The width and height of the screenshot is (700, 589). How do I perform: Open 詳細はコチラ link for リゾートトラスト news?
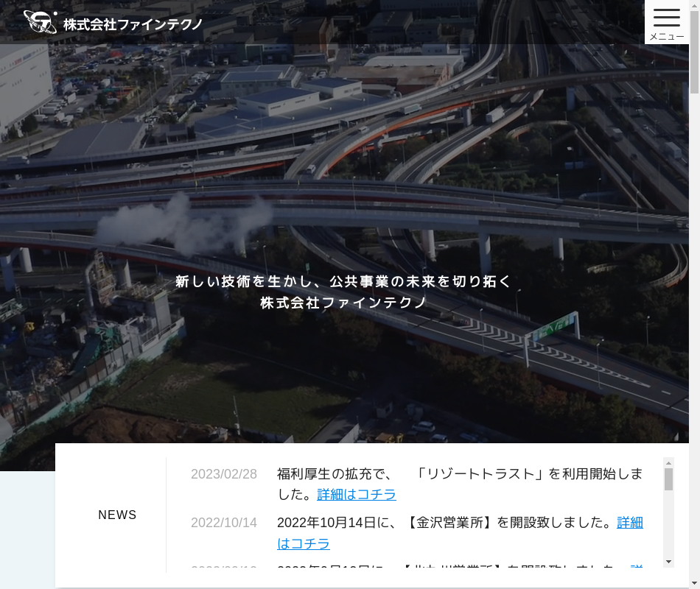point(357,495)
